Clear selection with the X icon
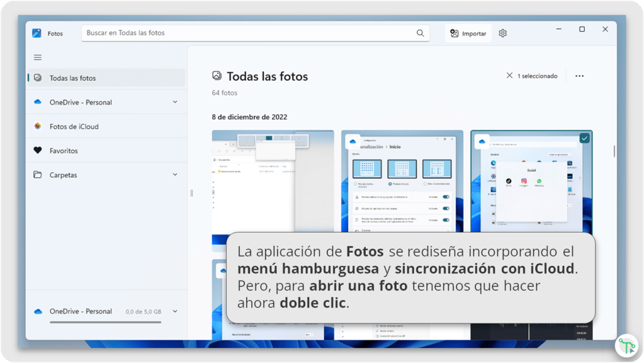The image size is (644, 363). pyautogui.click(x=509, y=76)
